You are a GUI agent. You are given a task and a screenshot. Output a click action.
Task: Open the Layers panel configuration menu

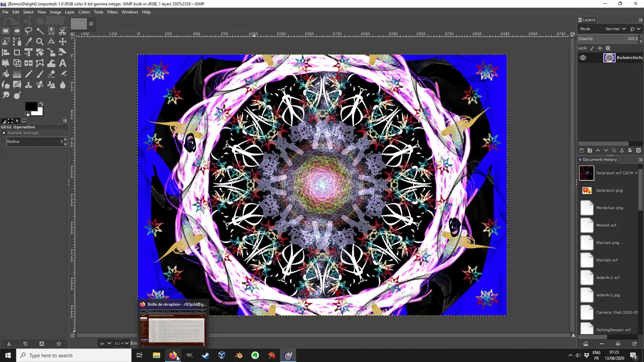point(640,20)
